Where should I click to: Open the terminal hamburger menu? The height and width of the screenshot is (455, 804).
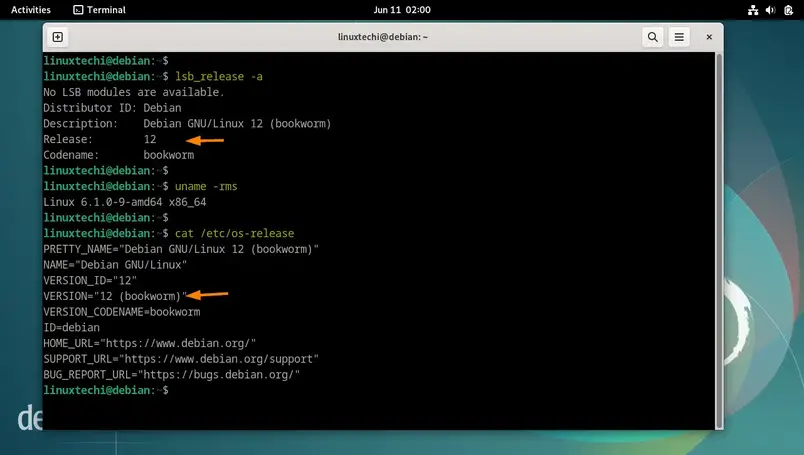click(x=679, y=37)
